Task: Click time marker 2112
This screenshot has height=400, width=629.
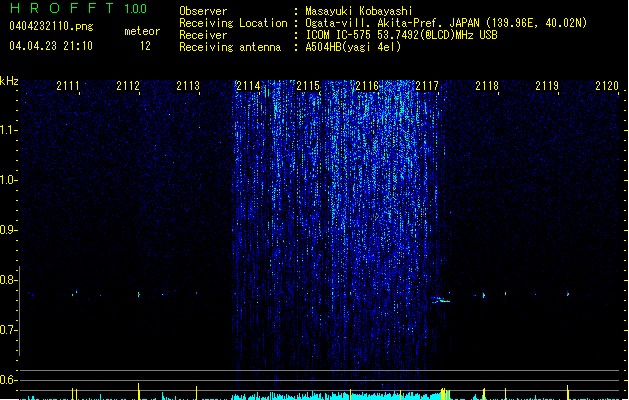Action: [x=128, y=85]
